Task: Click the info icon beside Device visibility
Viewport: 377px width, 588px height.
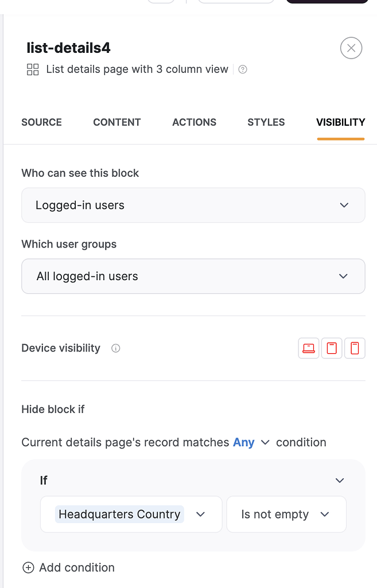Action: tap(115, 348)
